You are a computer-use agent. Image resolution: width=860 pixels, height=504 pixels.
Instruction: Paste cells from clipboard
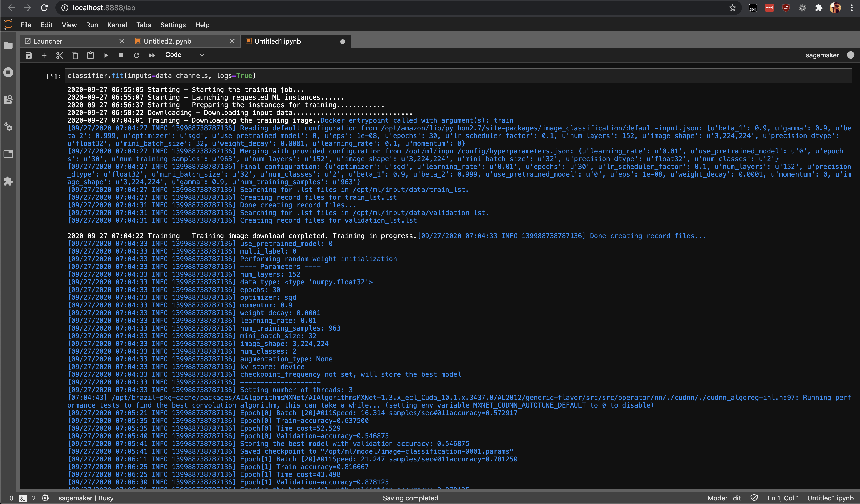(x=90, y=55)
